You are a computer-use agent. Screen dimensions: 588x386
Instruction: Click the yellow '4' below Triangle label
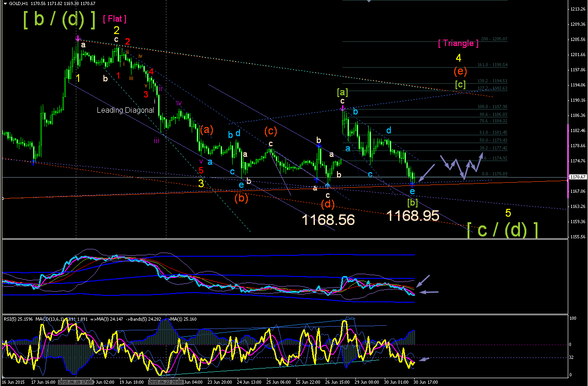[x=458, y=58]
